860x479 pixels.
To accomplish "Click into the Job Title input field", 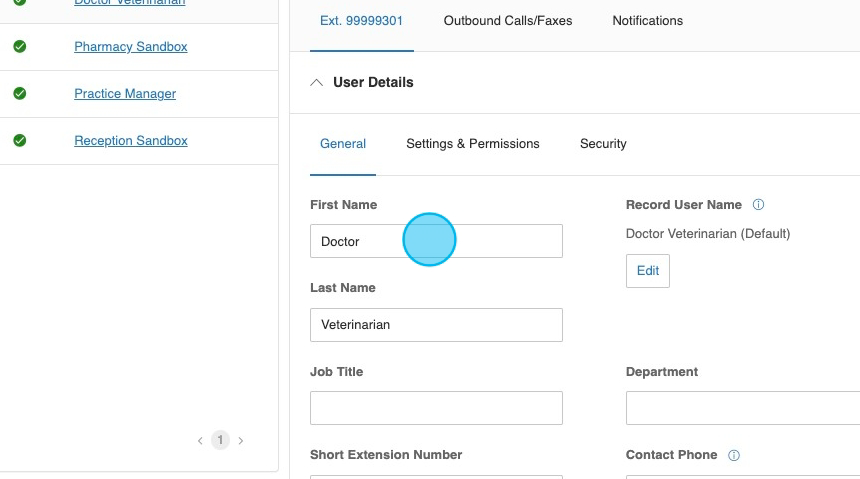I will point(436,408).
